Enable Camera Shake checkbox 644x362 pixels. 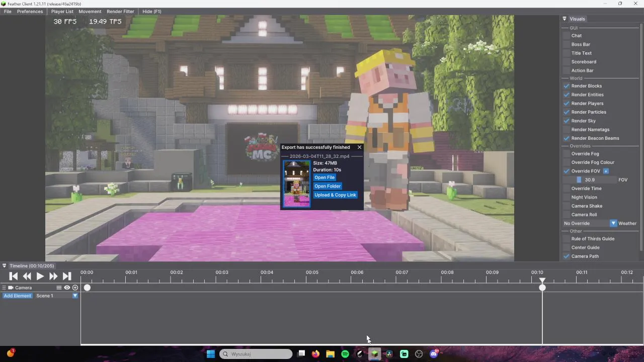(567, 206)
